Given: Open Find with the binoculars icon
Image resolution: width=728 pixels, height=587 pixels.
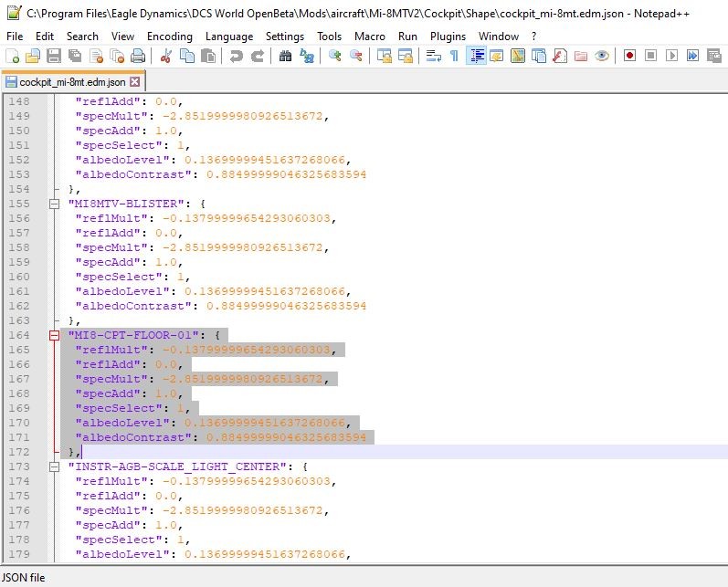Looking at the screenshot, I should pyautogui.click(x=285, y=57).
